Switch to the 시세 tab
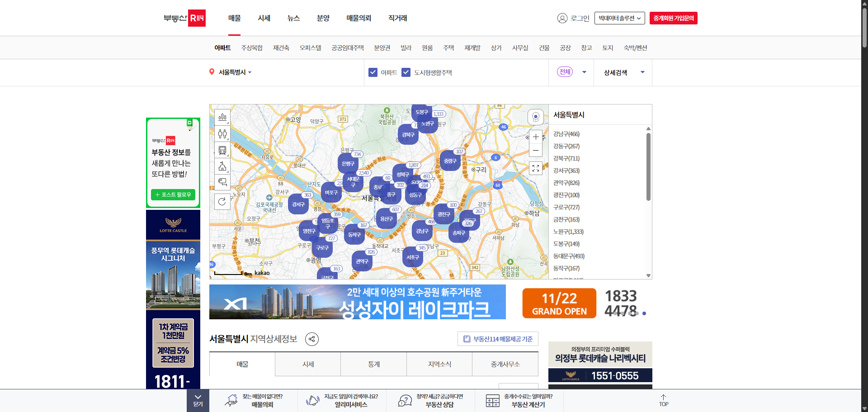 (307, 364)
